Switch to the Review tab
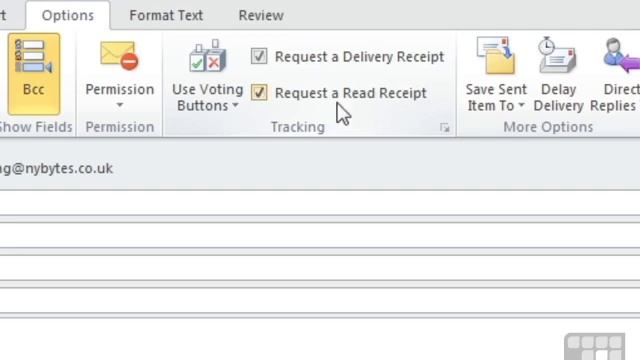Image resolution: width=640 pixels, height=360 pixels. pos(261,16)
